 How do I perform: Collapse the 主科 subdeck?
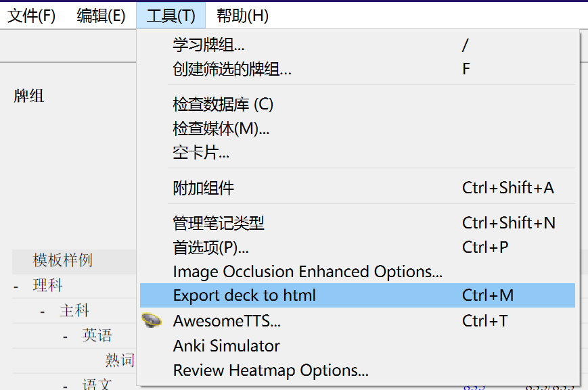point(42,312)
